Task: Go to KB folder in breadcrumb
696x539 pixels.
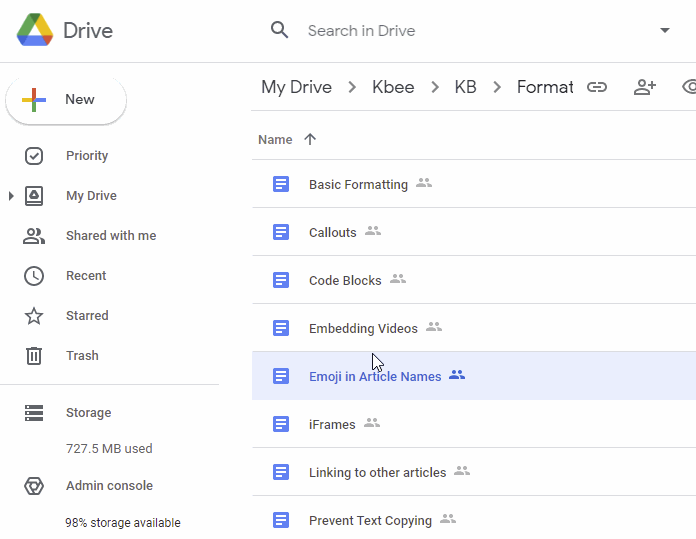Action: (465, 87)
